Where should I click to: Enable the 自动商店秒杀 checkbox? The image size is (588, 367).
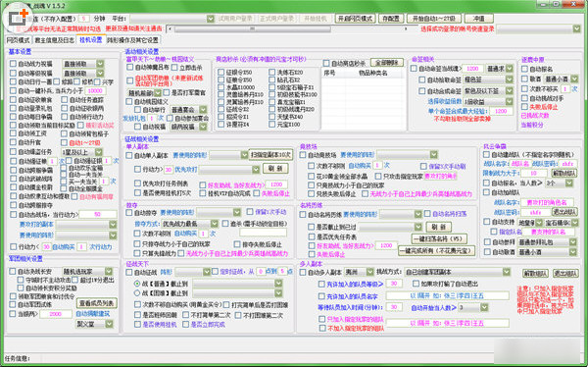click(326, 64)
